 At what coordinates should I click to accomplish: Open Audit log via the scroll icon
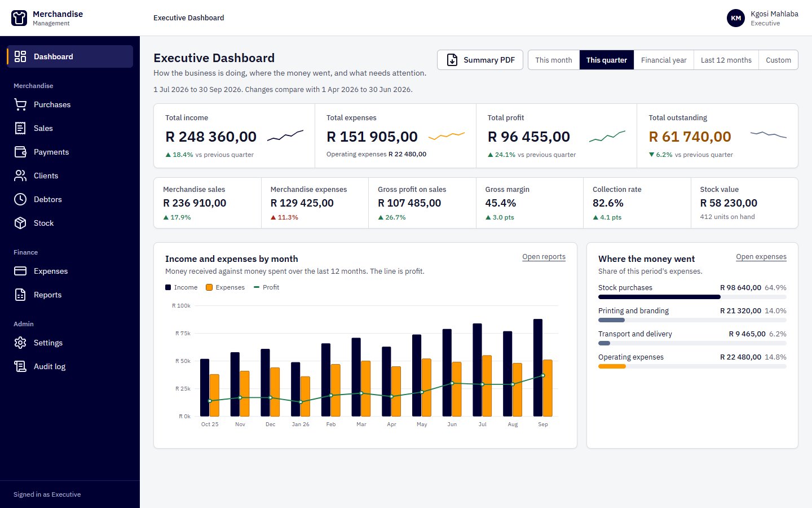pos(20,366)
